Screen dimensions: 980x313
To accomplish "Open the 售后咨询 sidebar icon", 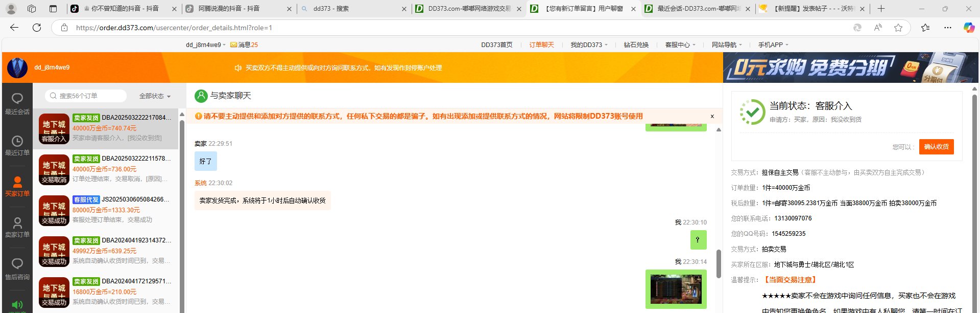I will click(17, 269).
